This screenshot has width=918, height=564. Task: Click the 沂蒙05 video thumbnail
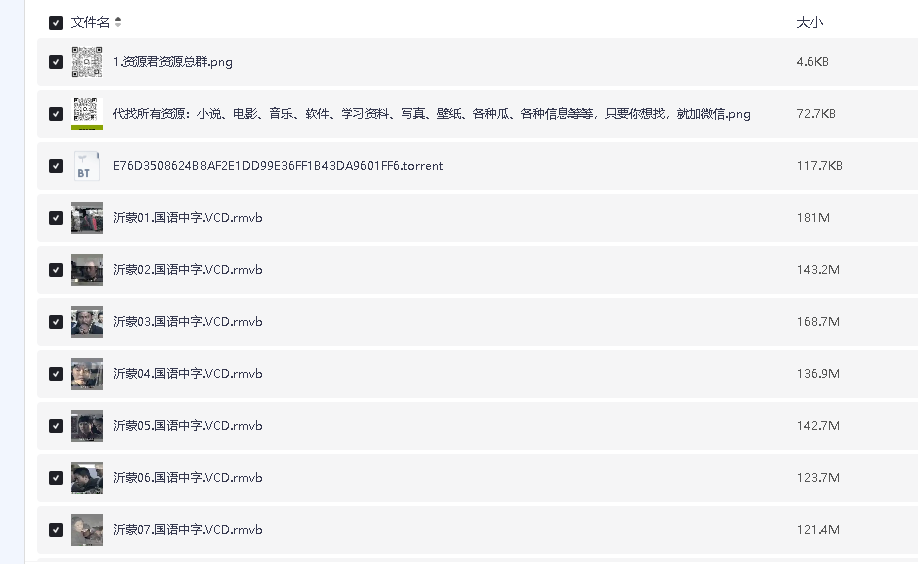point(87,426)
